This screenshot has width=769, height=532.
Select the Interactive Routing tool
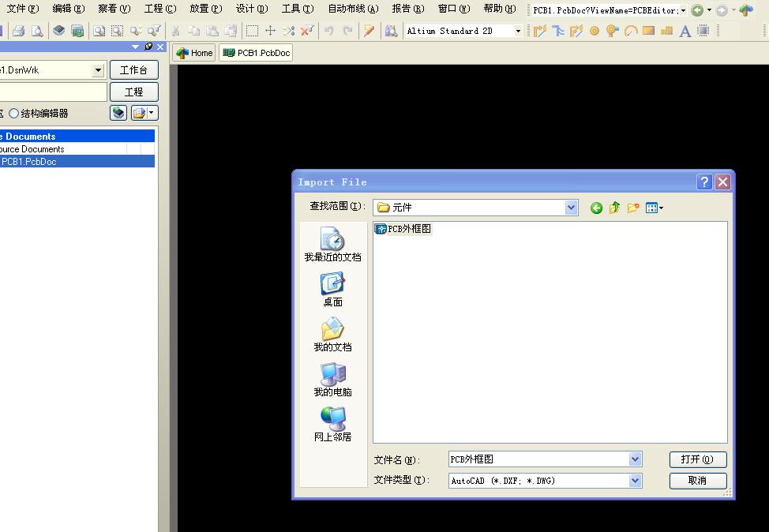point(540,31)
